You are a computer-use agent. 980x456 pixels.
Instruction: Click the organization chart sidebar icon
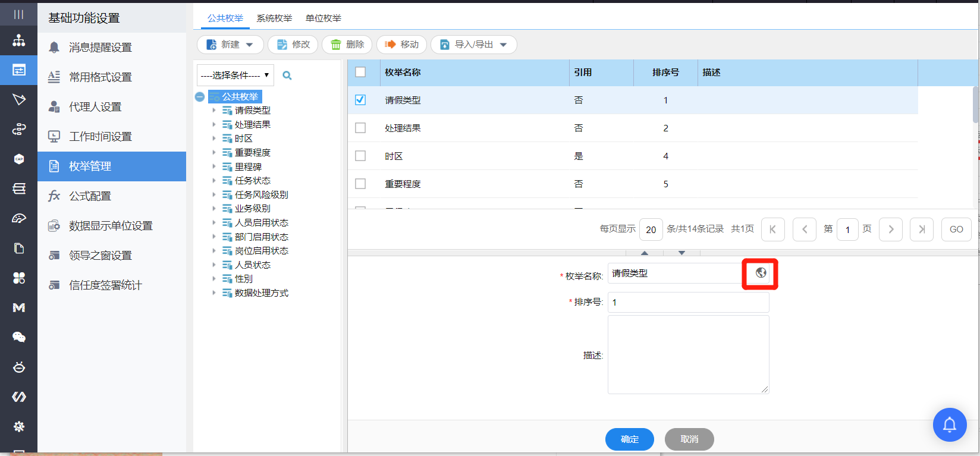click(x=19, y=40)
